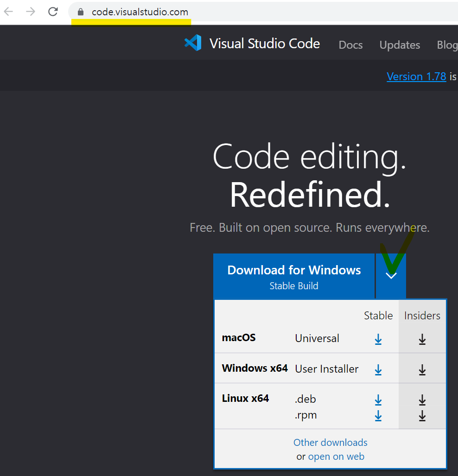Click the Insiders column header
The height and width of the screenshot is (476, 458).
click(422, 316)
